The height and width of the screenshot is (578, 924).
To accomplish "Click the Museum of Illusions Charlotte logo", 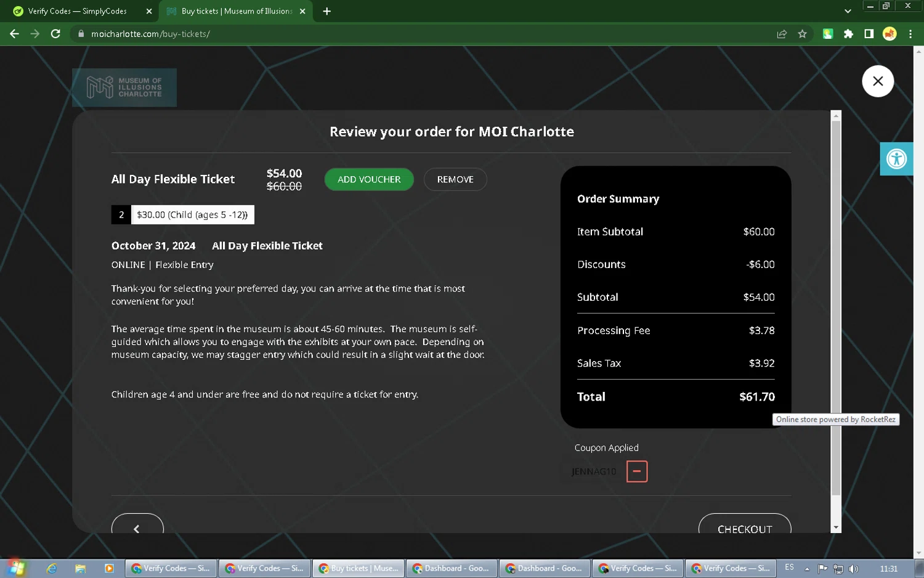I will tap(124, 88).
